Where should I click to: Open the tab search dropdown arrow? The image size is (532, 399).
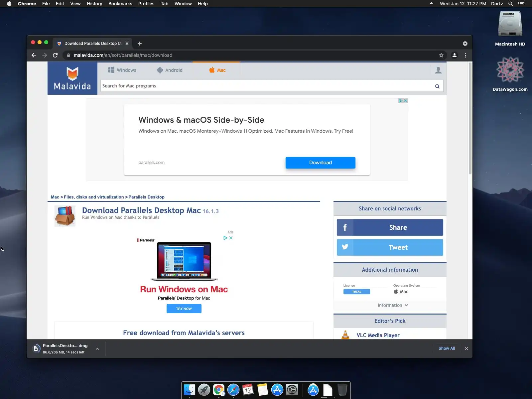[465, 44]
